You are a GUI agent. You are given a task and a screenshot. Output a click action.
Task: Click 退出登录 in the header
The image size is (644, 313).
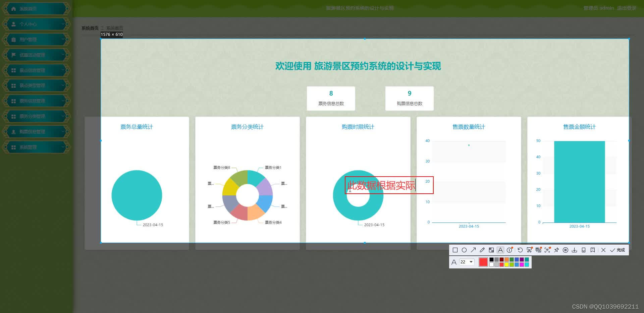pos(627,8)
